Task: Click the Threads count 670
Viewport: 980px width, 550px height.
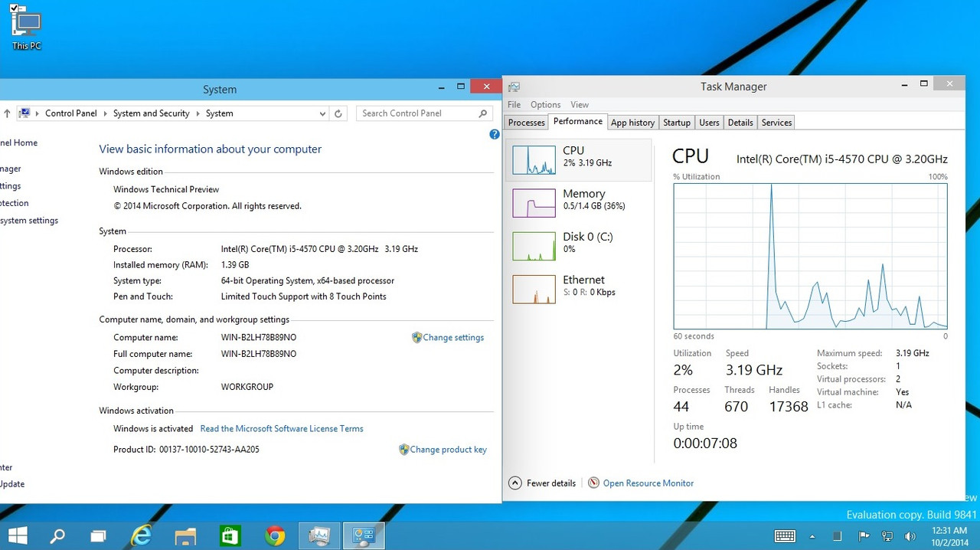Action: tap(737, 407)
